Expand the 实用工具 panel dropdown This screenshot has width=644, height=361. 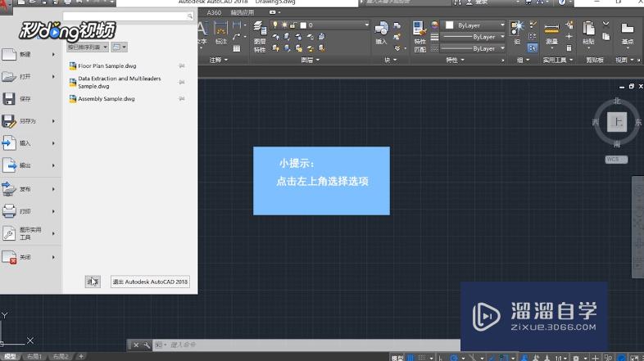(x=558, y=60)
